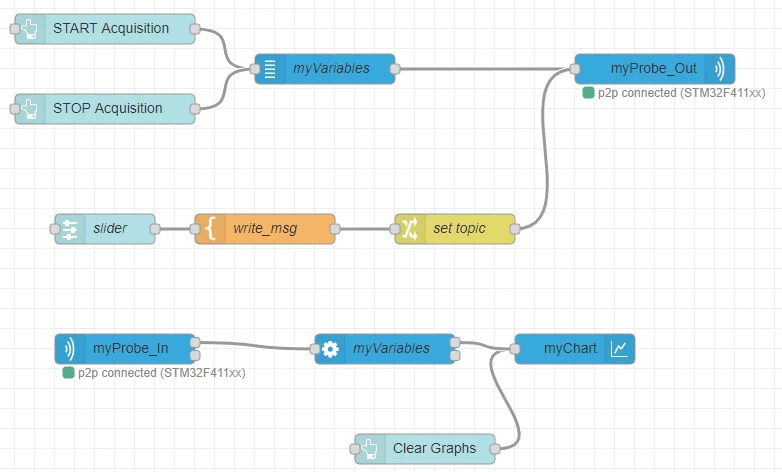
Task: Click p2p connected status text under myProbe_In
Action: point(162,373)
